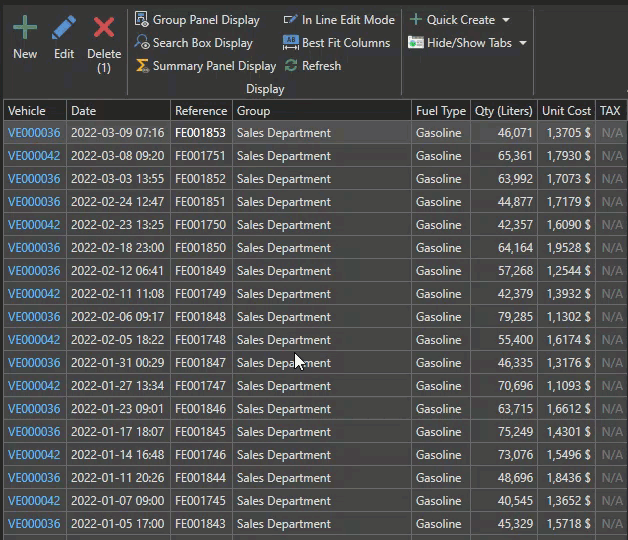Screen dimensions: 628x540
Task: Toggle Summary Panel Display
Action: pyautogui.click(x=206, y=66)
